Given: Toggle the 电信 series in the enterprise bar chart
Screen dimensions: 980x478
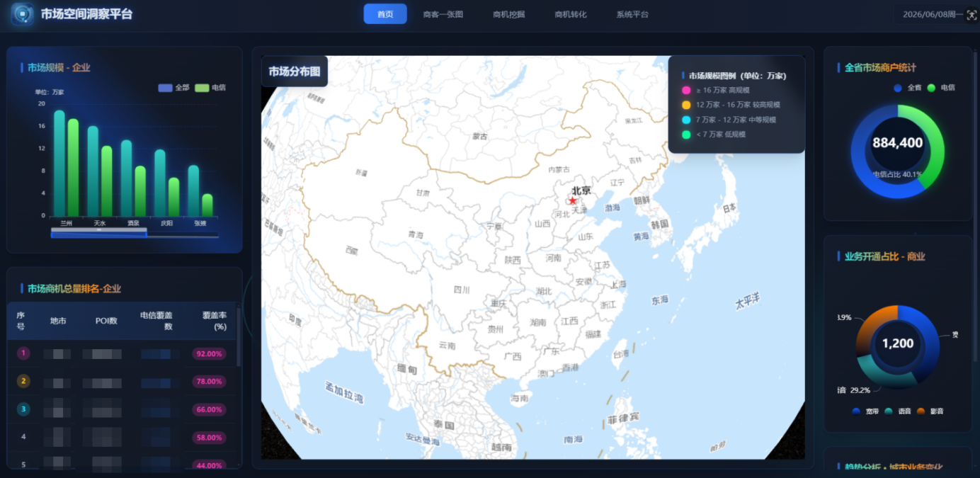Looking at the screenshot, I should point(210,88).
